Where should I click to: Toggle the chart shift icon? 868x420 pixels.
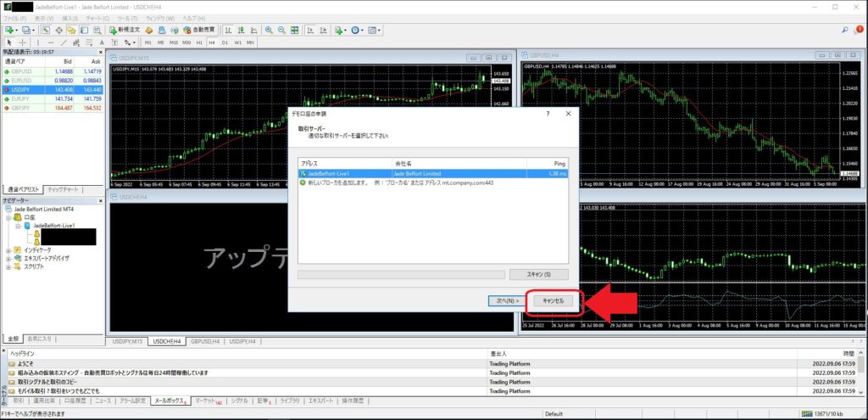tap(323, 30)
